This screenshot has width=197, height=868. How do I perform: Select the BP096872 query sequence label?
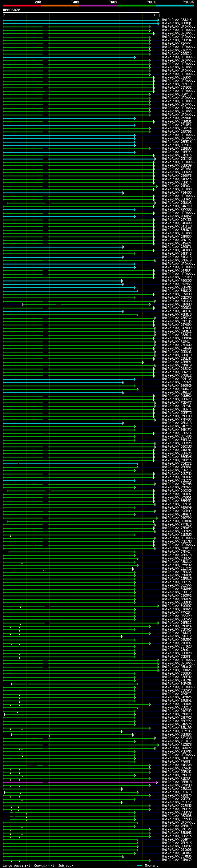pyautogui.click(x=11, y=10)
